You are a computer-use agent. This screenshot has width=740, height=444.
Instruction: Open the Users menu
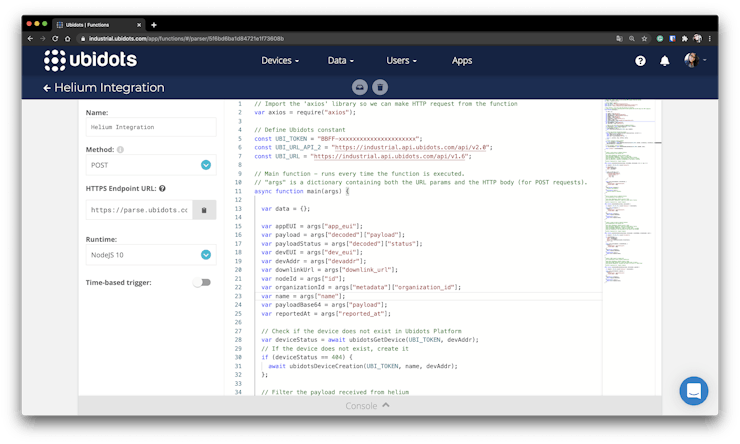(402, 61)
